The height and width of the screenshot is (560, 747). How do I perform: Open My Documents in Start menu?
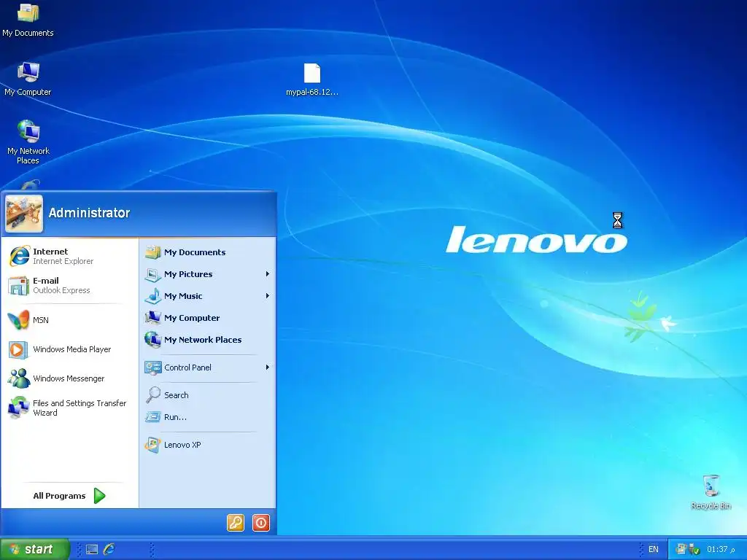click(x=207, y=252)
